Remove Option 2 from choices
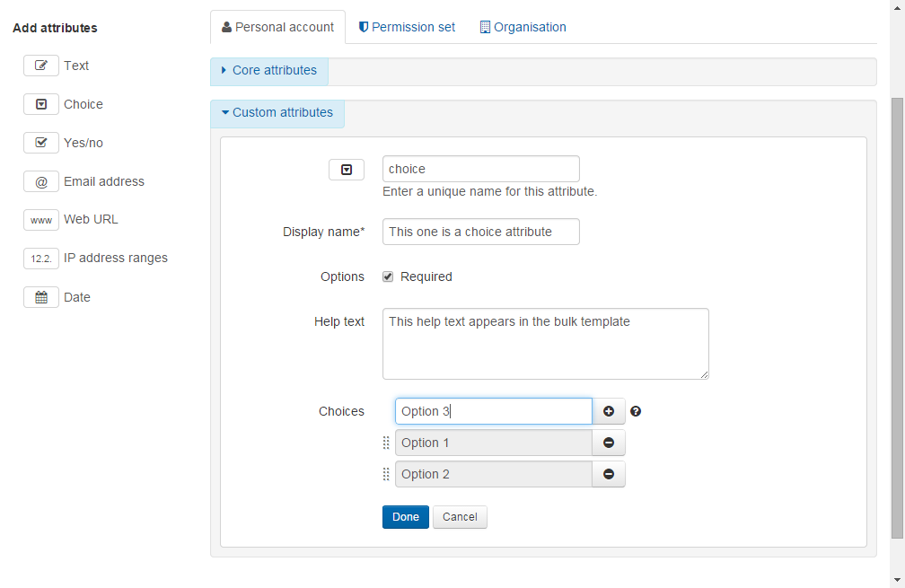Viewport: 905px width, 588px height. [609, 473]
